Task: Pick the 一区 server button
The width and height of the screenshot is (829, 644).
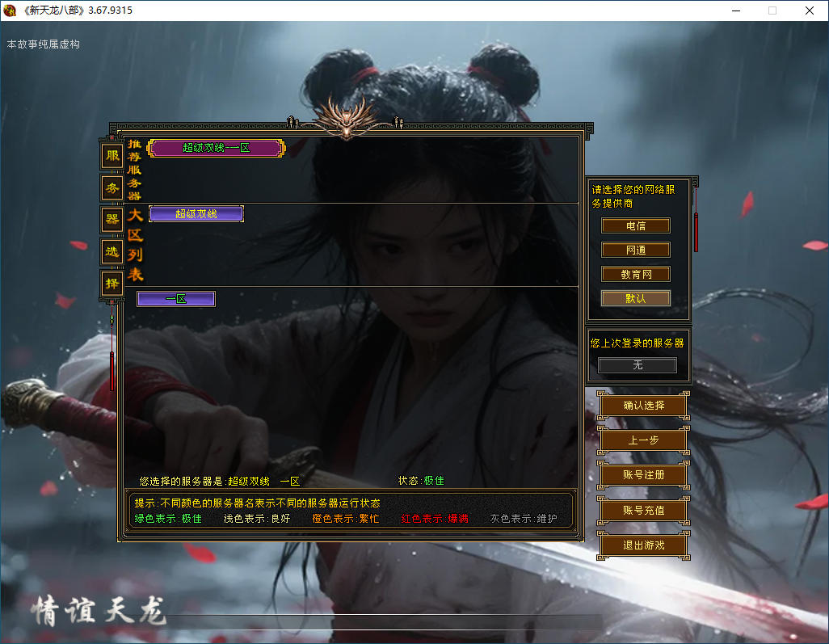Action: tap(176, 299)
